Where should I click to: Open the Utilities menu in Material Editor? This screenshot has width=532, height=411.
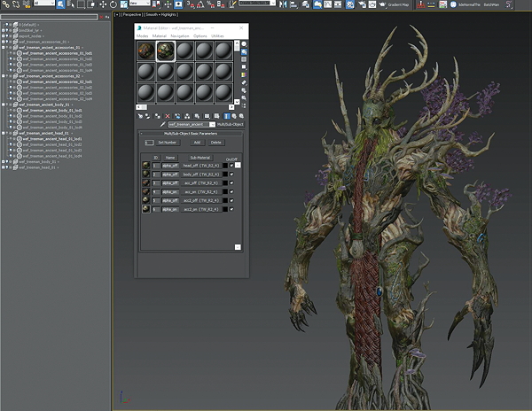coord(217,36)
